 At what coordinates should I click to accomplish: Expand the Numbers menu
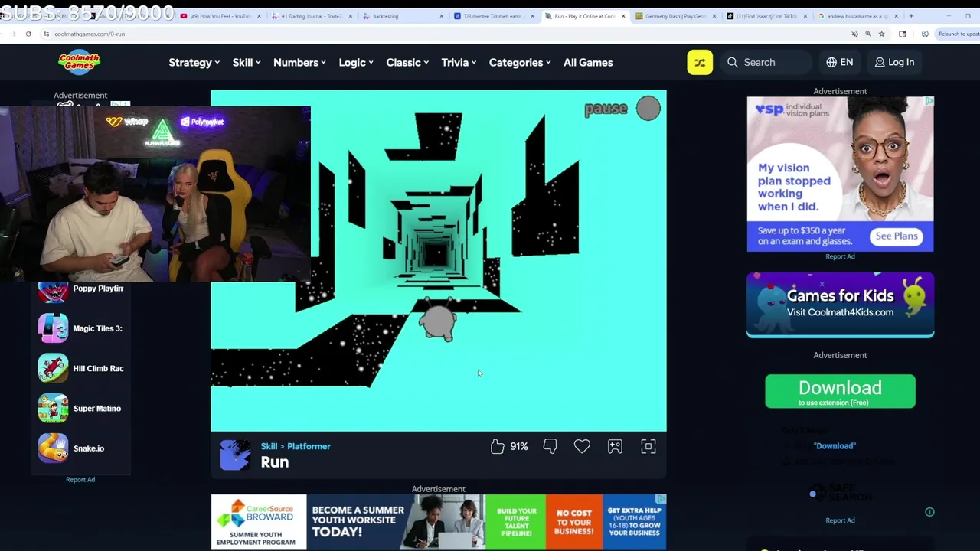pos(299,63)
